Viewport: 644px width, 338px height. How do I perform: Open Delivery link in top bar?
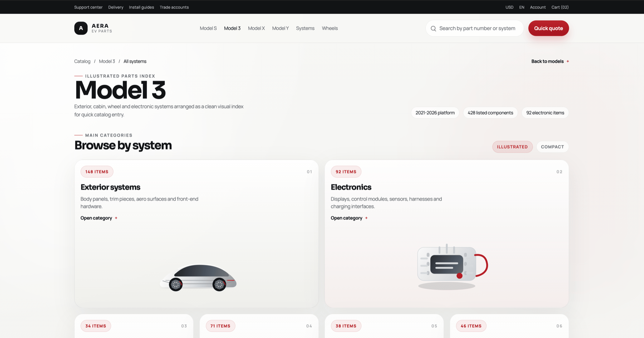point(116,7)
